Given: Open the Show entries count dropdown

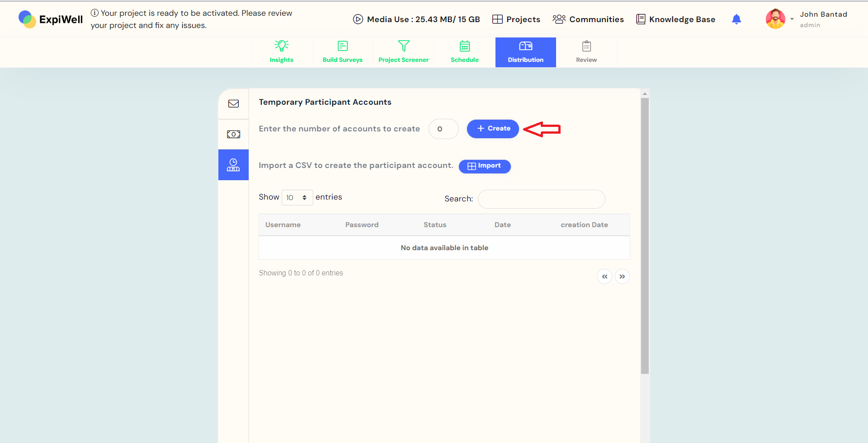Looking at the screenshot, I should (x=297, y=197).
